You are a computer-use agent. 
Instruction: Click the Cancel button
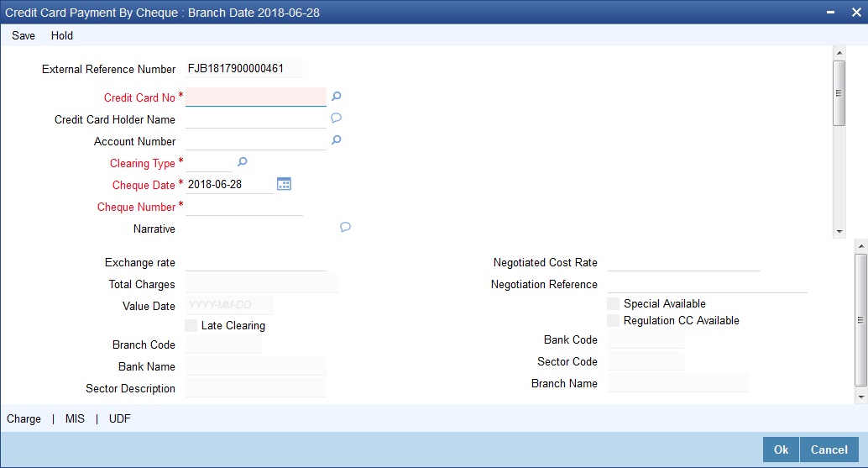point(829,450)
